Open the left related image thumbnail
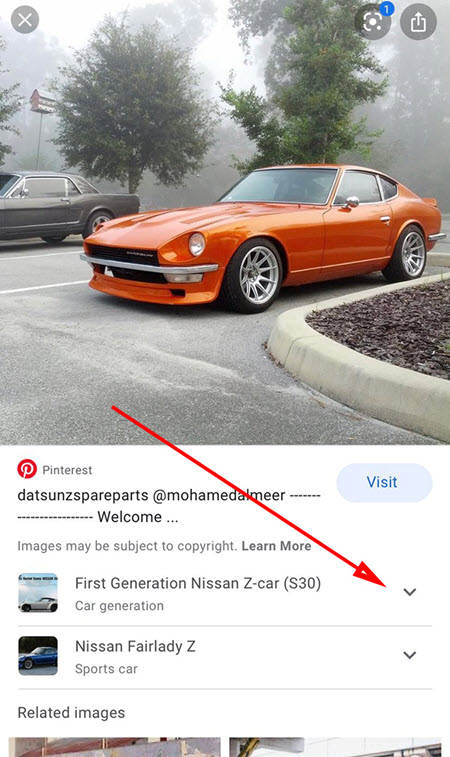Screen dimensions: 450x757 114,747
